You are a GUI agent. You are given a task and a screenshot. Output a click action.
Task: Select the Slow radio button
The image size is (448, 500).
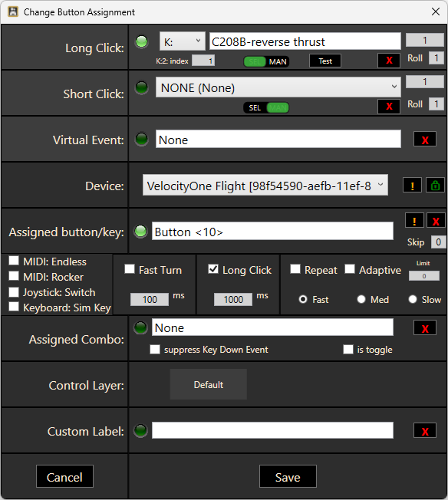[x=413, y=299]
